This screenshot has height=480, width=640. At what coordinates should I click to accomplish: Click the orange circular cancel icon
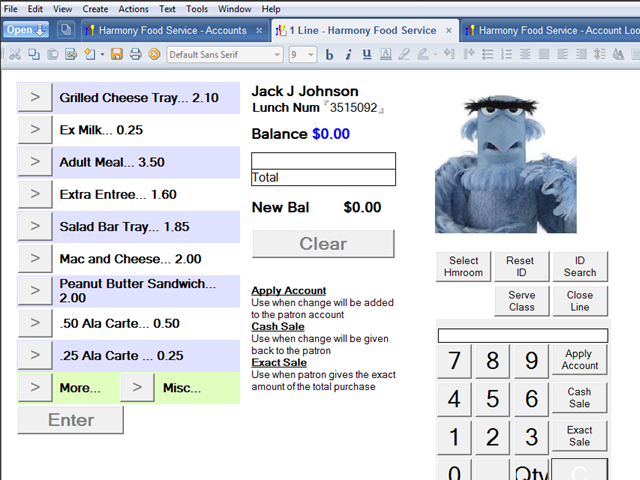pos(154,54)
